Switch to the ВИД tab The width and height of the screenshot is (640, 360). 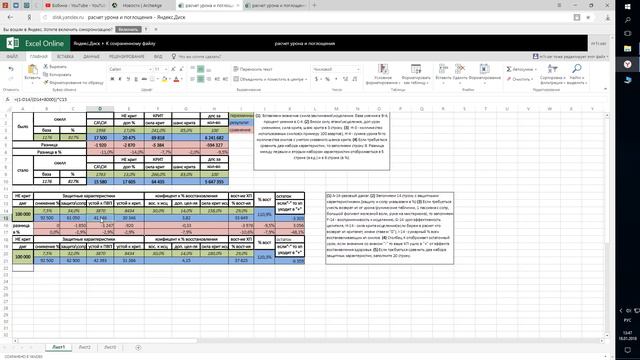click(158, 56)
